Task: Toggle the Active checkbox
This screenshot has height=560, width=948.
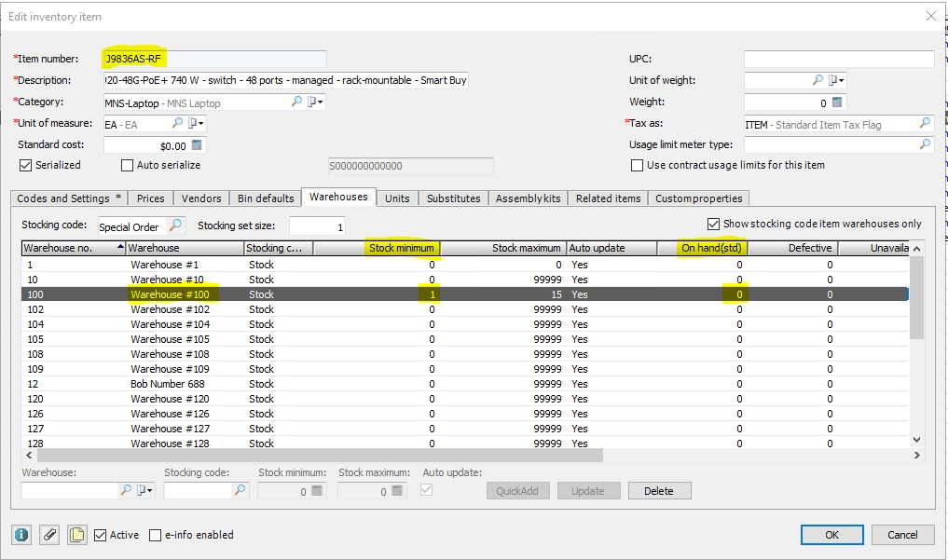Action: pyautogui.click(x=101, y=535)
